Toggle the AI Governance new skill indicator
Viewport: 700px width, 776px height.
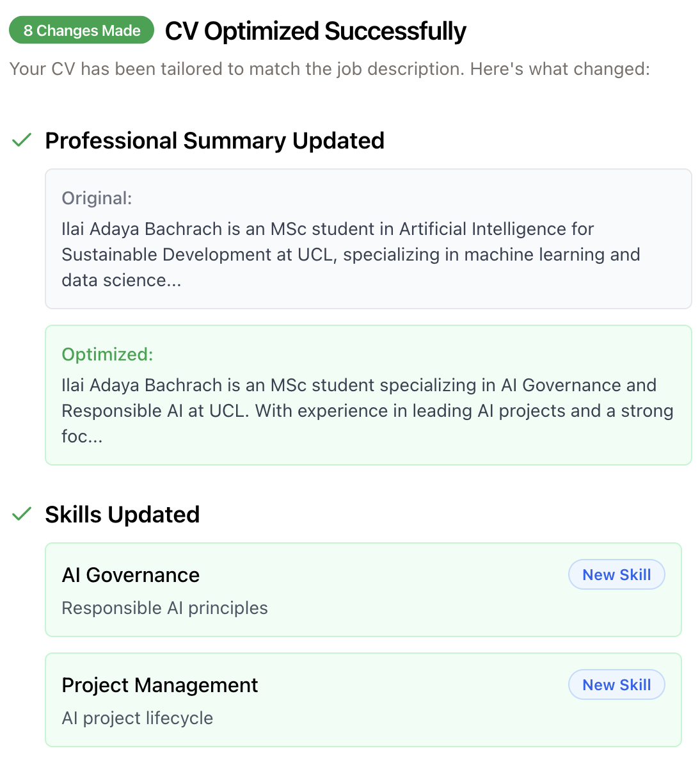click(616, 574)
